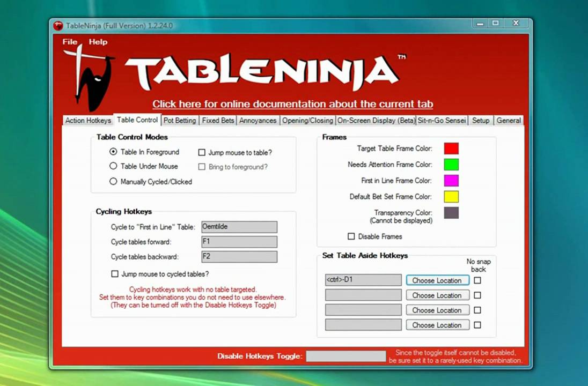The height and width of the screenshot is (386, 588).
Task: Click the Cycle tables forward F1 field
Action: 239,242
